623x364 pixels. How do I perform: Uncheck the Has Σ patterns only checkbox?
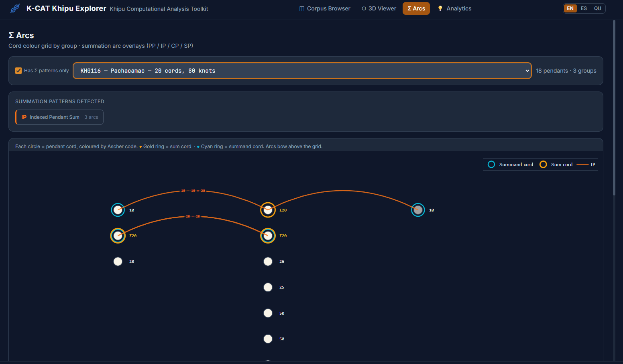coord(18,71)
